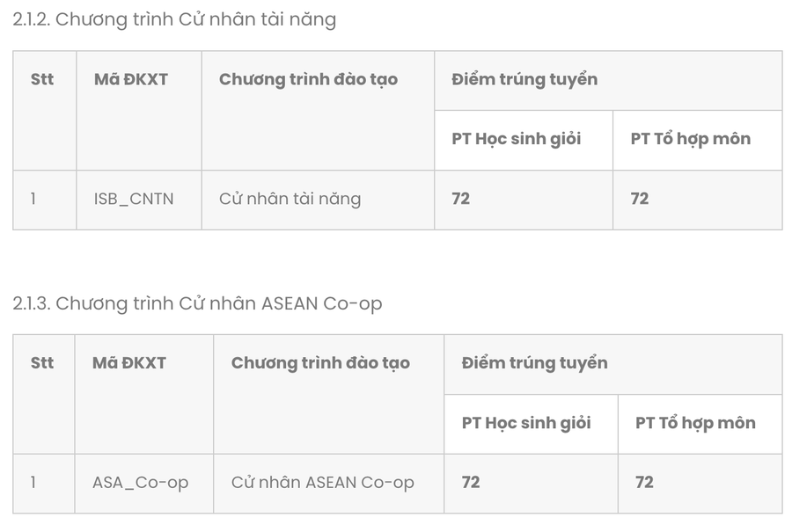Click 'PT Tổ hợp môn' header in the ASA_Co-op table

tap(695, 423)
